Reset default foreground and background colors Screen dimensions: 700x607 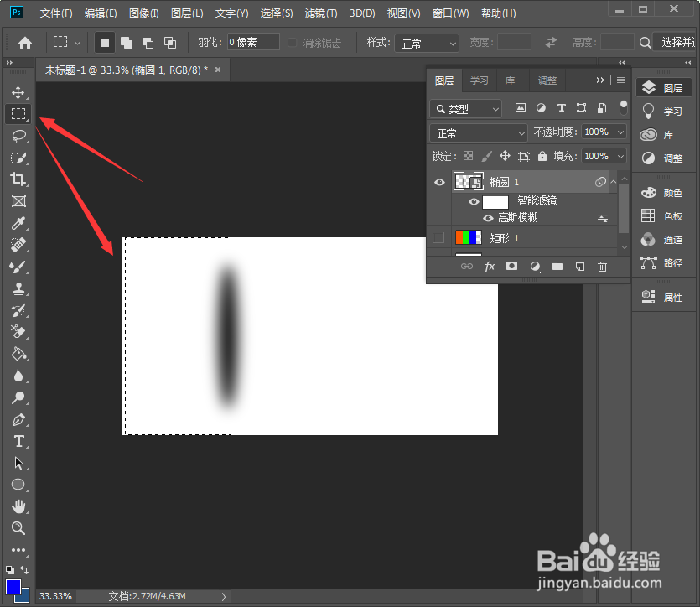[10, 570]
